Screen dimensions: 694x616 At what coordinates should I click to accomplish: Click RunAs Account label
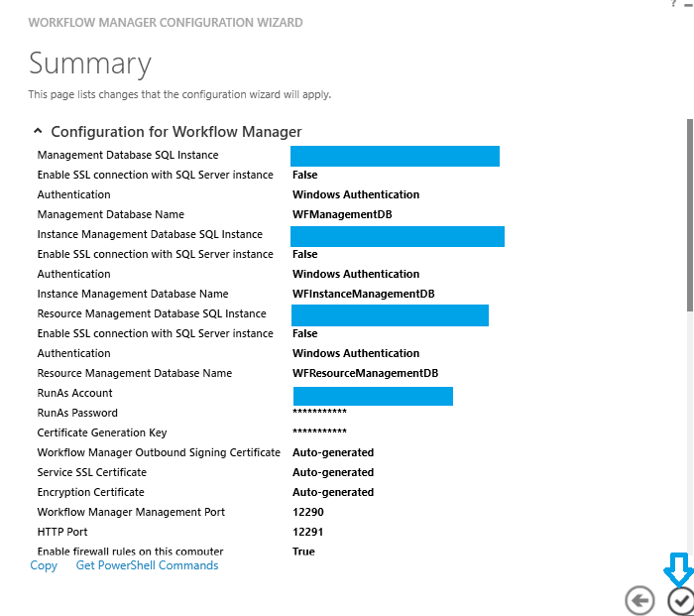click(74, 393)
